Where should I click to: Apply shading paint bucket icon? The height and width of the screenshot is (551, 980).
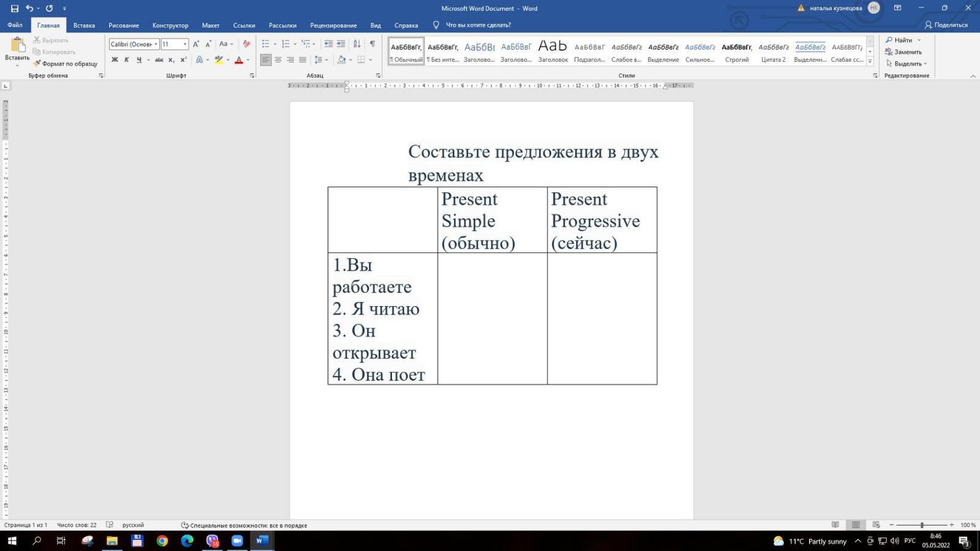[341, 60]
